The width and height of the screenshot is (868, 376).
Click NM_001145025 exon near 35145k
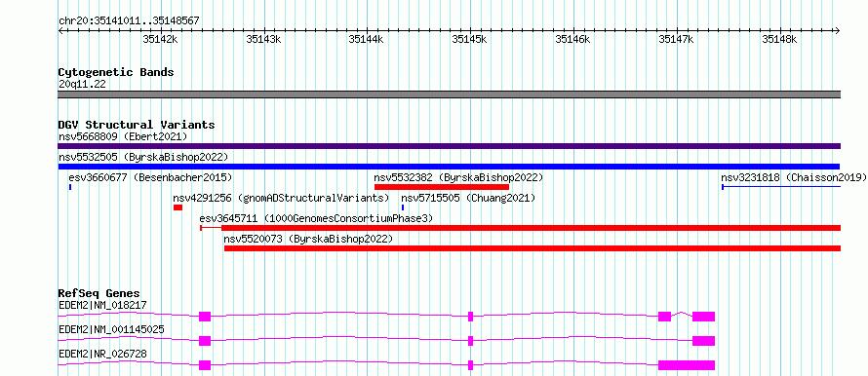(470, 341)
